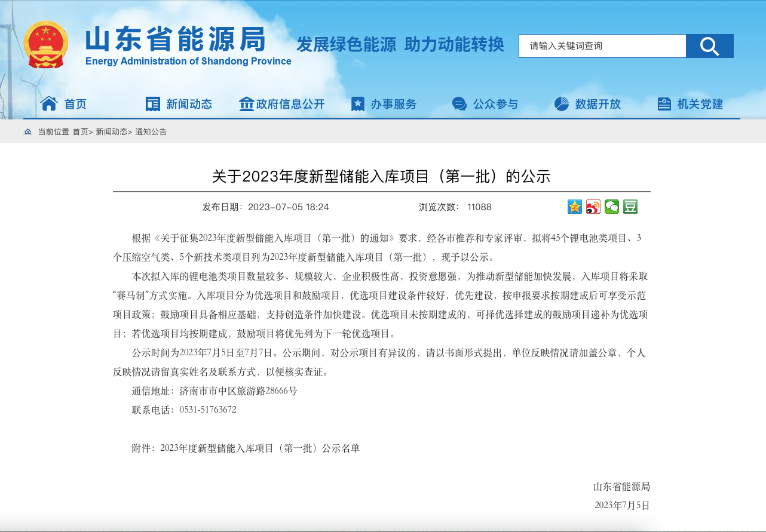Click the 山东省能源局 site title

point(176,40)
